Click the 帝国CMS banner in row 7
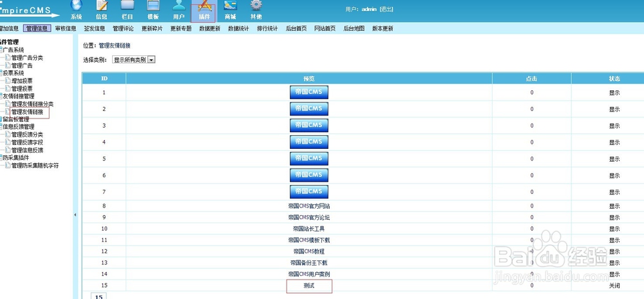 pos(309,191)
